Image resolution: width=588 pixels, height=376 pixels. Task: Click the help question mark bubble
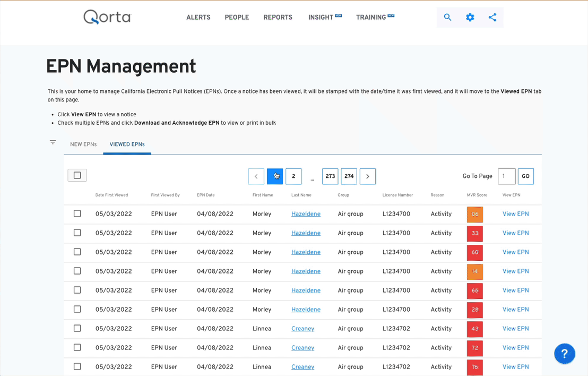point(564,353)
